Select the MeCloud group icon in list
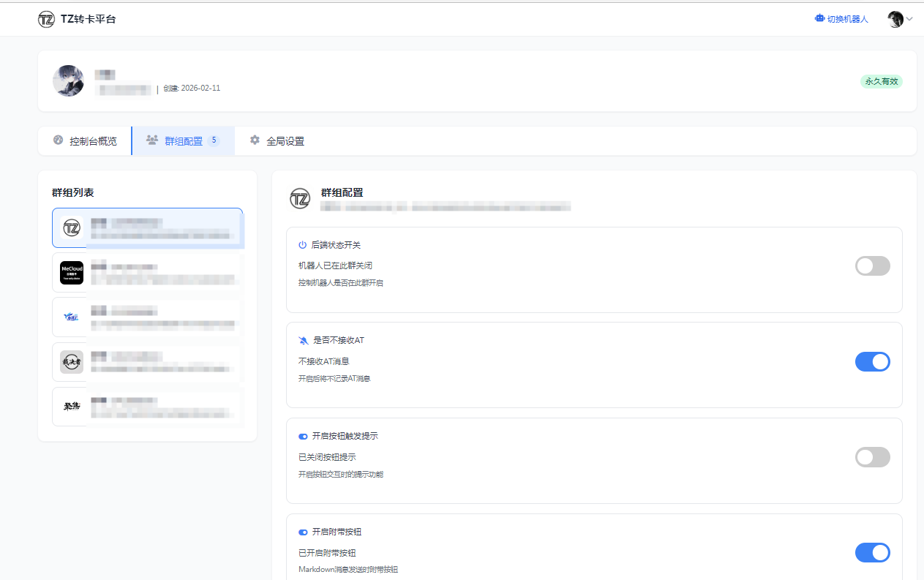 (72, 273)
